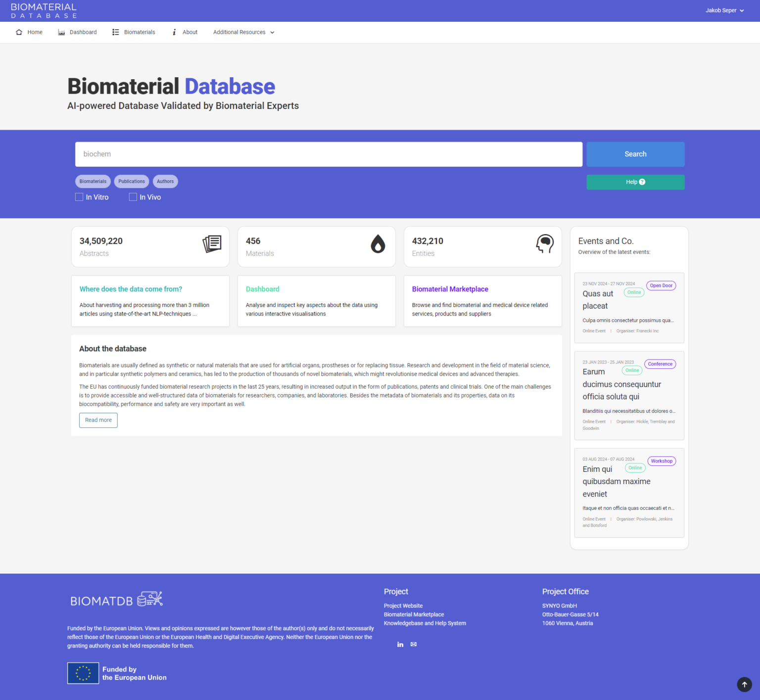Click Read more about the database
The width and height of the screenshot is (760, 700).
pos(98,420)
